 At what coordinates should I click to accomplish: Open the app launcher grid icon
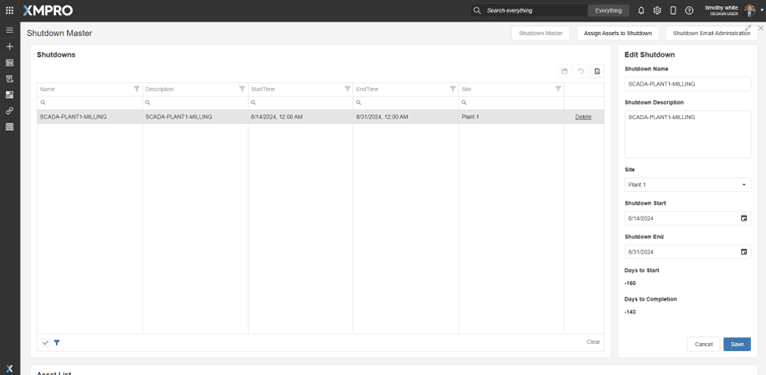click(9, 10)
